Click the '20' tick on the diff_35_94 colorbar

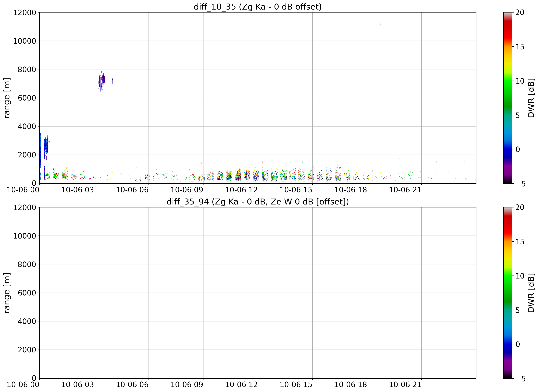click(x=520, y=208)
